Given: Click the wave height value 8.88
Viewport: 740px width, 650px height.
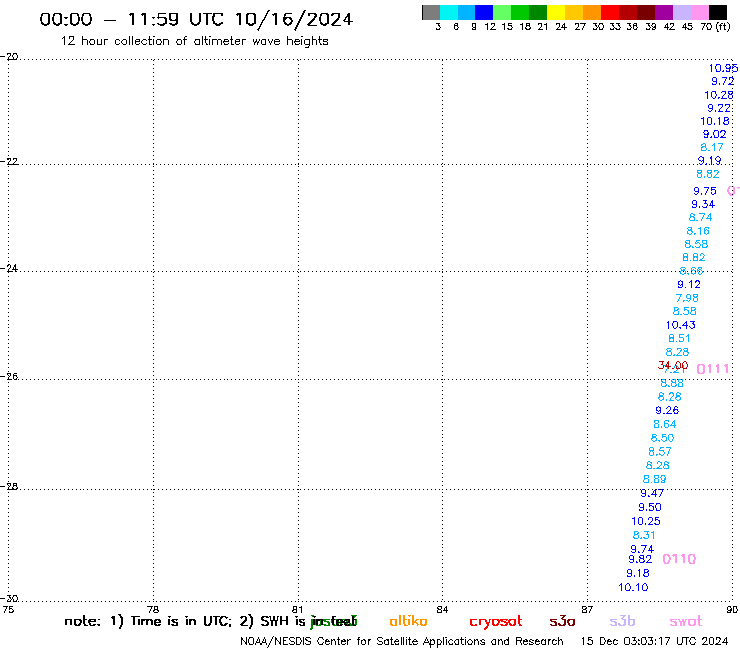Looking at the screenshot, I should tap(672, 383).
